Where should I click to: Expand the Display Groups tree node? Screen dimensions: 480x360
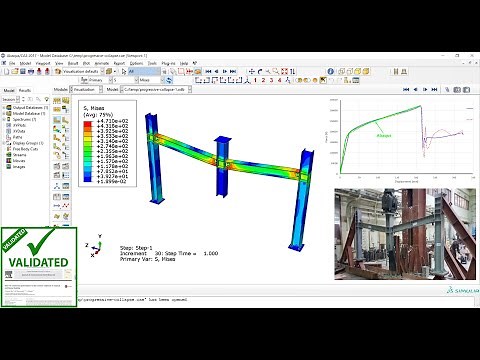click(x=4, y=143)
